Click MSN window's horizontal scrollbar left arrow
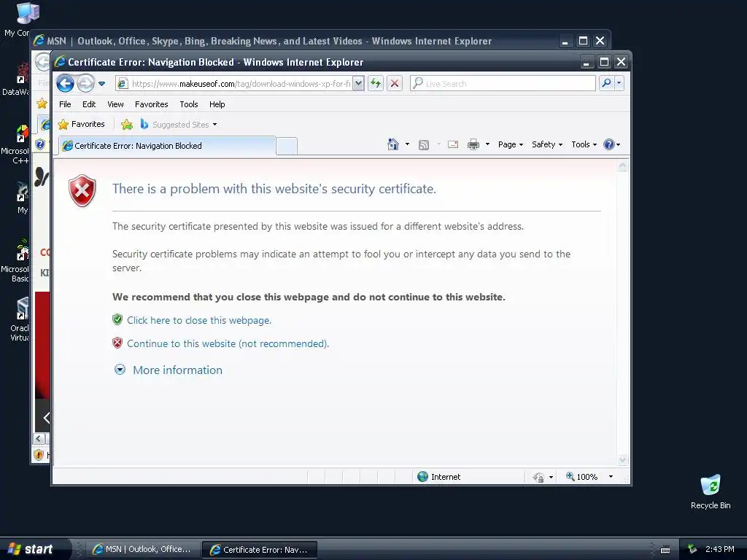Screen dimensions: 747x560 [x=39, y=438]
